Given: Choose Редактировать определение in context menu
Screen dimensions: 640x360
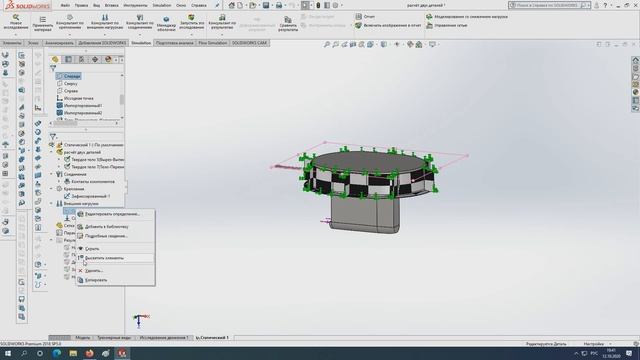Looking at the screenshot, I should tap(115, 214).
